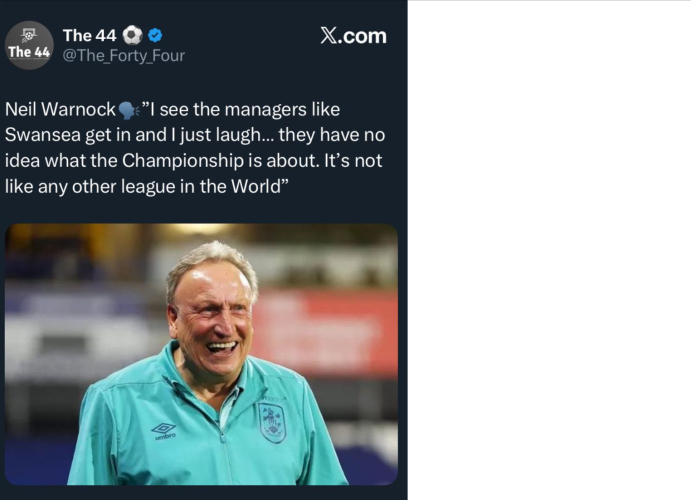Open the The 44 display name link
This screenshot has height=500, width=691.
pos(91,35)
